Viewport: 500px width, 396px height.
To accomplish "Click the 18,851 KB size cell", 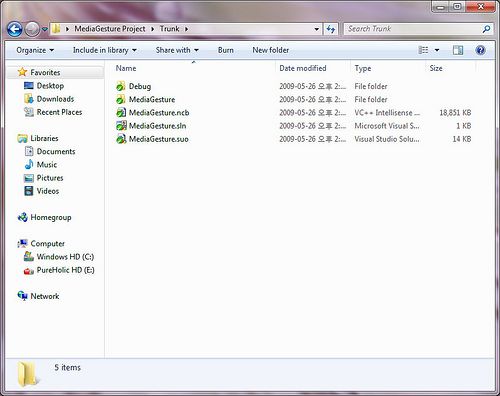I will [x=455, y=113].
